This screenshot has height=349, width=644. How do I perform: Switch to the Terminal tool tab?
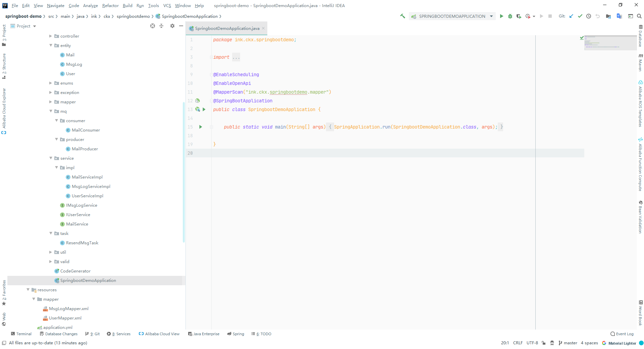tap(21, 334)
